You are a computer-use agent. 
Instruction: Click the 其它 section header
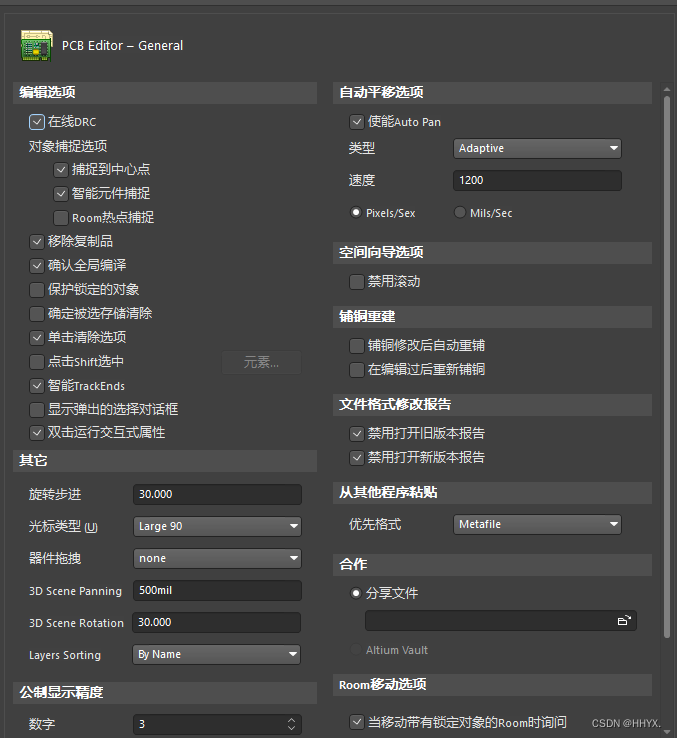click(x=165, y=461)
